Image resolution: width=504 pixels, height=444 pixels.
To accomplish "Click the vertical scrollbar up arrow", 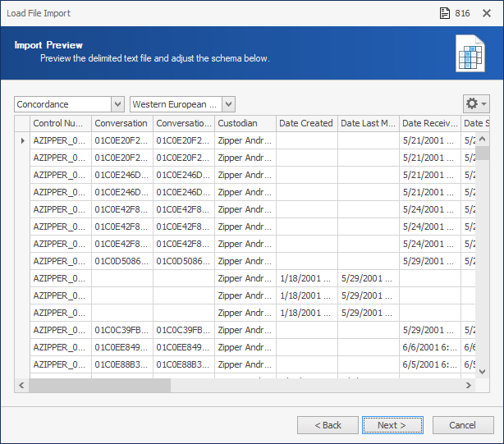I will click(482, 140).
